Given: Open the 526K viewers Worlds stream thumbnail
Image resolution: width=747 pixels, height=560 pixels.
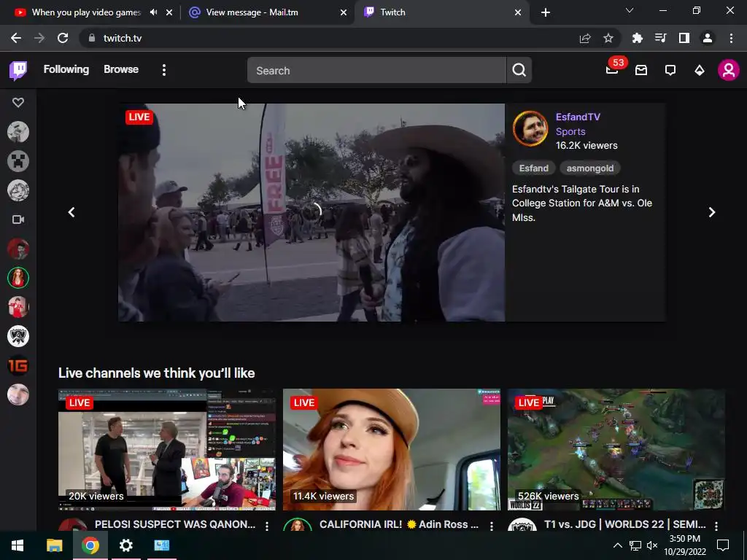Looking at the screenshot, I should (616, 449).
